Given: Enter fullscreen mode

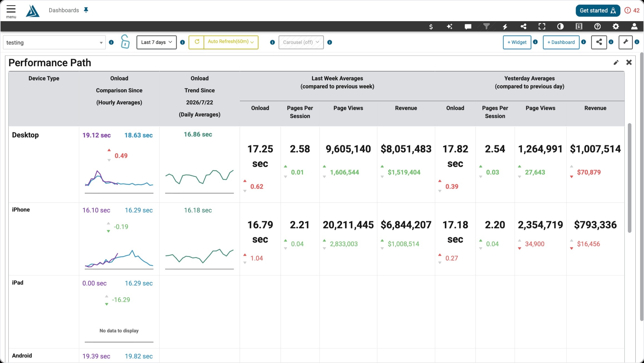Looking at the screenshot, I should (x=542, y=26).
